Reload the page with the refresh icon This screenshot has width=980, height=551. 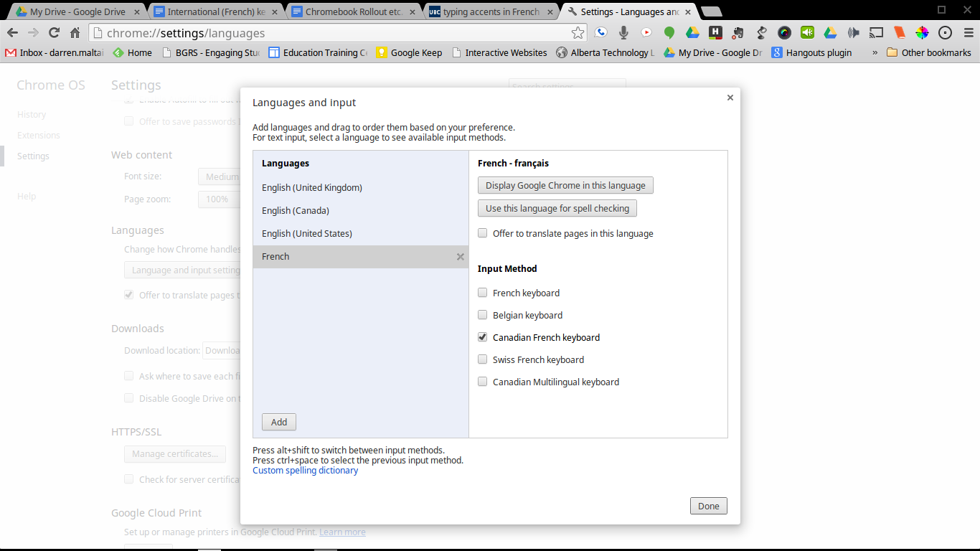click(x=54, y=33)
